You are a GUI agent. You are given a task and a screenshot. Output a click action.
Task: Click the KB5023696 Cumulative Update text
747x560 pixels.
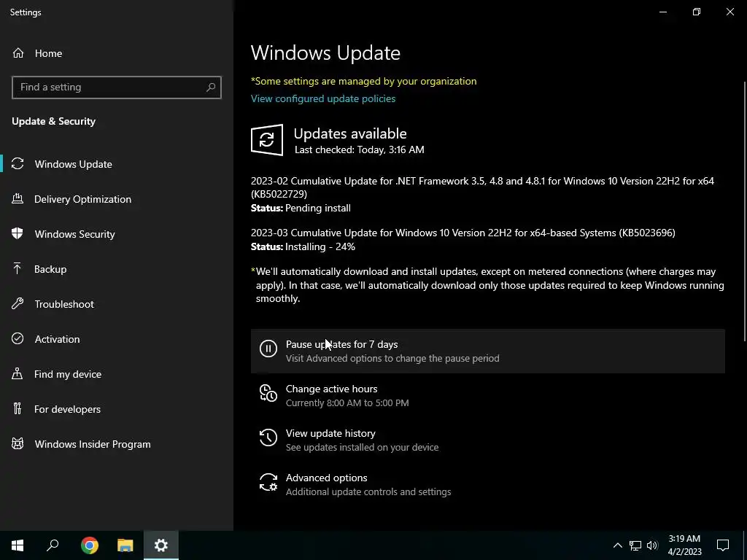[462, 233]
